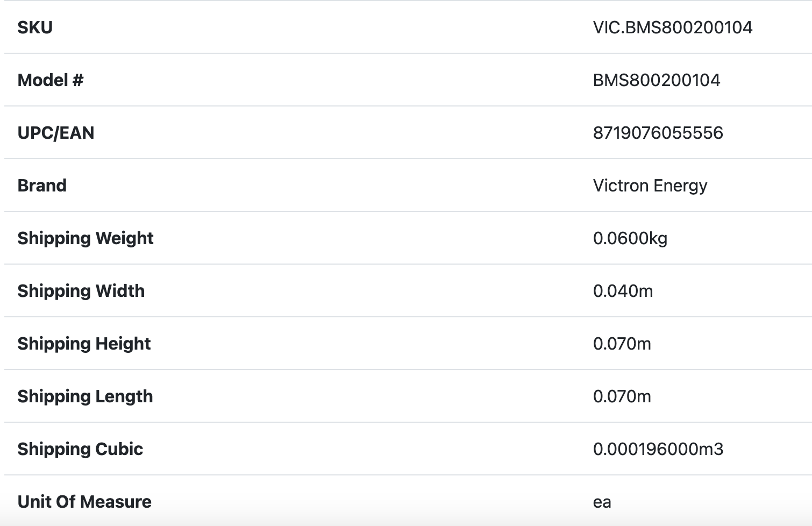Click the Unit Of Measure label

point(84,502)
